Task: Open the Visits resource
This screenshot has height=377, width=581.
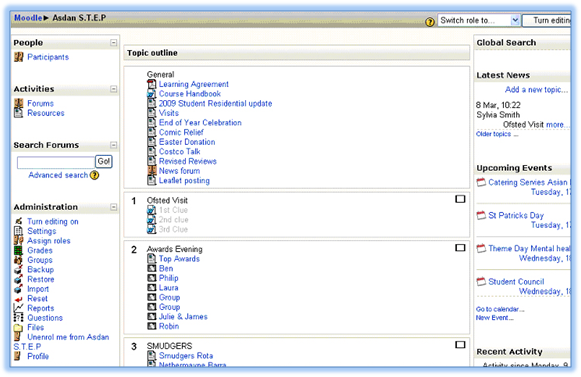Action: 169,113
